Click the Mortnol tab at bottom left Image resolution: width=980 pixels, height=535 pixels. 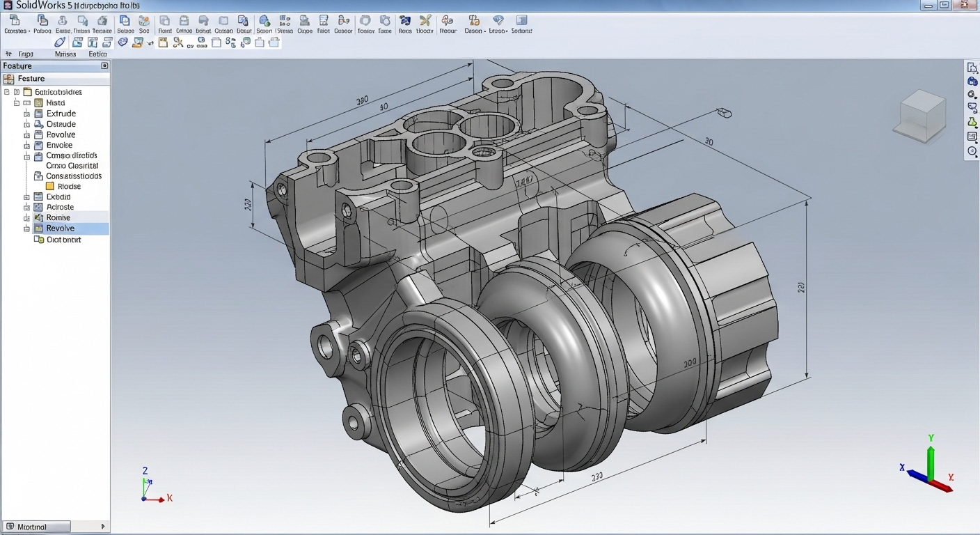[x=36, y=527]
